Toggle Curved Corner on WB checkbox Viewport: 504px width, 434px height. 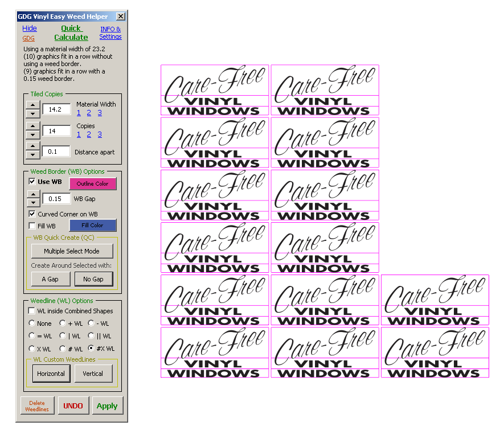pyautogui.click(x=32, y=214)
